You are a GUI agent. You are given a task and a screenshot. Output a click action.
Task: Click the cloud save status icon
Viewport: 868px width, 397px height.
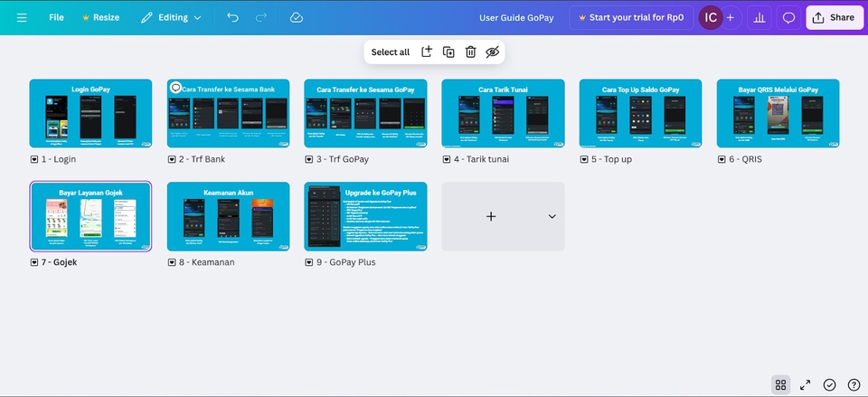[x=297, y=17]
